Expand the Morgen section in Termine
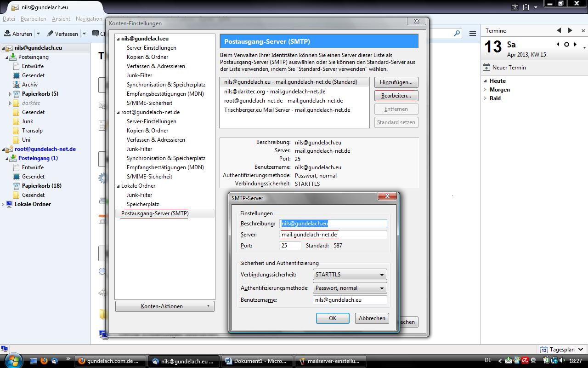This screenshot has width=588, height=368. (485, 90)
